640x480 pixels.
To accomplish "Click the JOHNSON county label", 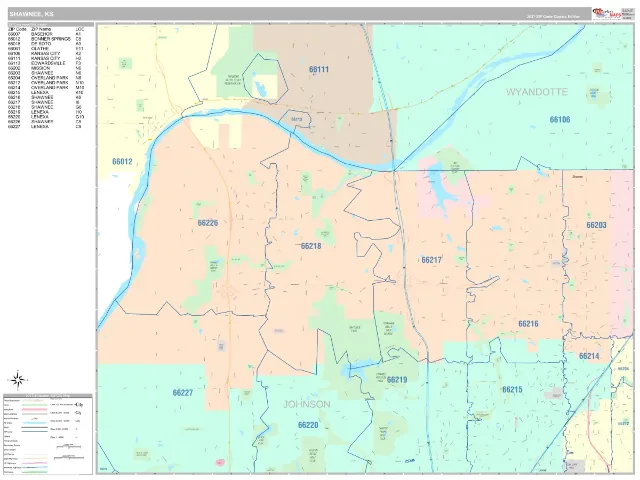I will [307, 404].
